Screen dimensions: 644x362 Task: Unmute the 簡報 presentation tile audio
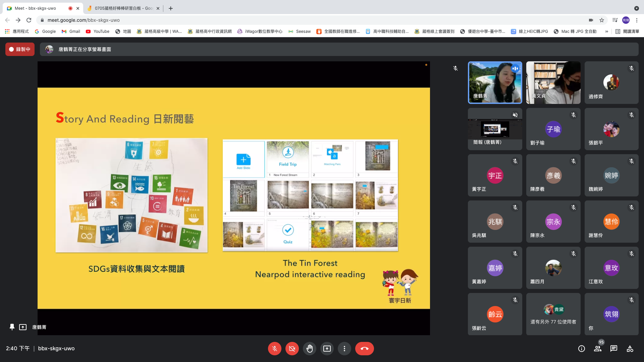(x=515, y=115)
